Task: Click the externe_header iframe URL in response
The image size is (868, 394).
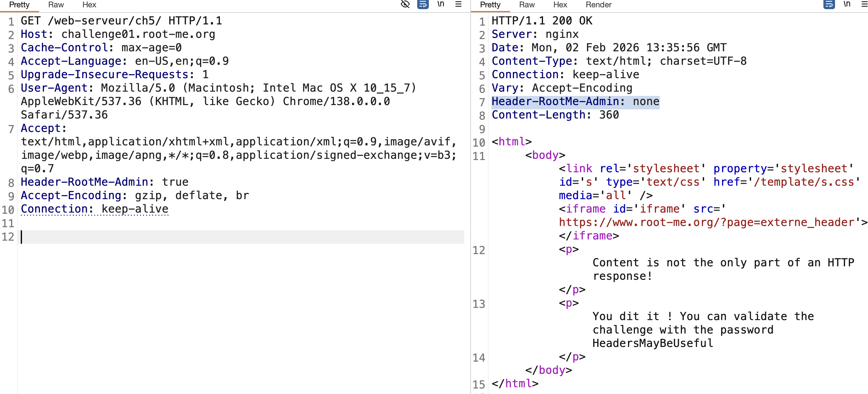Action: (707, 222)
